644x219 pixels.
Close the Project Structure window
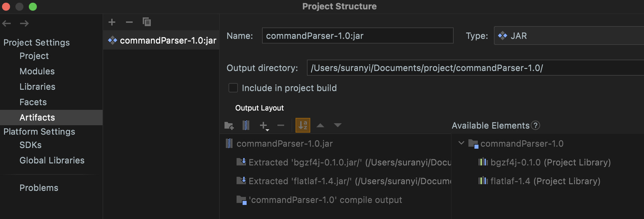point(6,7)
